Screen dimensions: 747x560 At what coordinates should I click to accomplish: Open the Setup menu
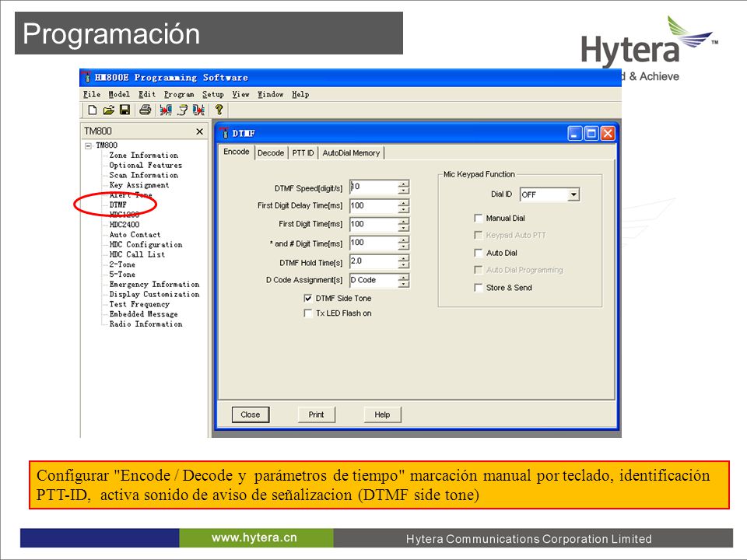click(213, 94)
